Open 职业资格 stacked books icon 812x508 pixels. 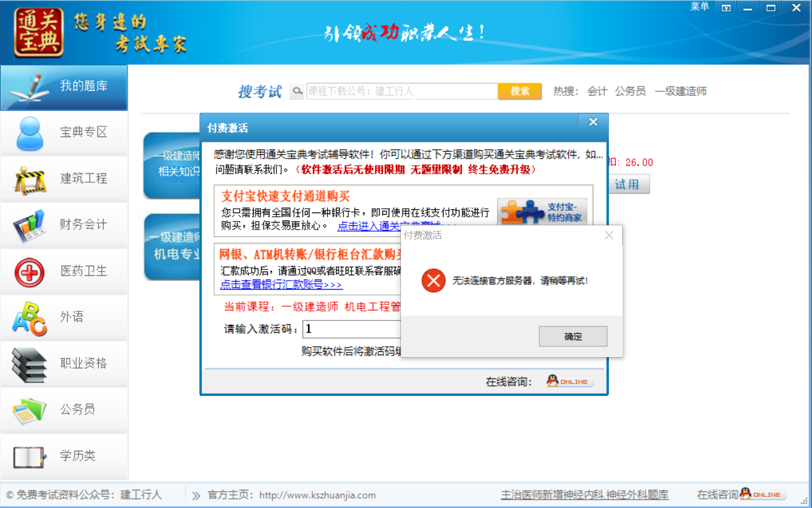coord(29,365)
